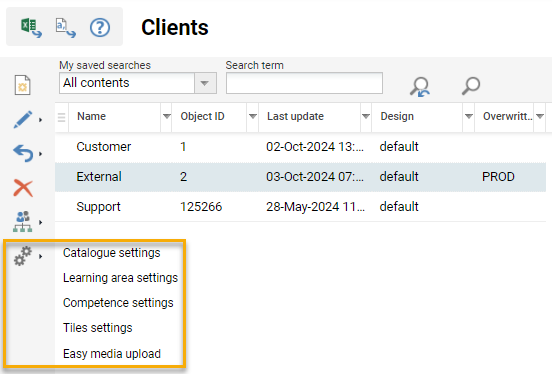The height and width of the screenshot is (374, 552).
Task: Click the reset search magnifier icon
Action: click(x=420, y=86)
